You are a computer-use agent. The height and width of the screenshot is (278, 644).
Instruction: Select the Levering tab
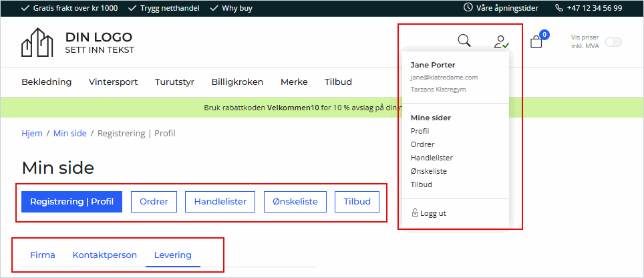click(173, 255)
